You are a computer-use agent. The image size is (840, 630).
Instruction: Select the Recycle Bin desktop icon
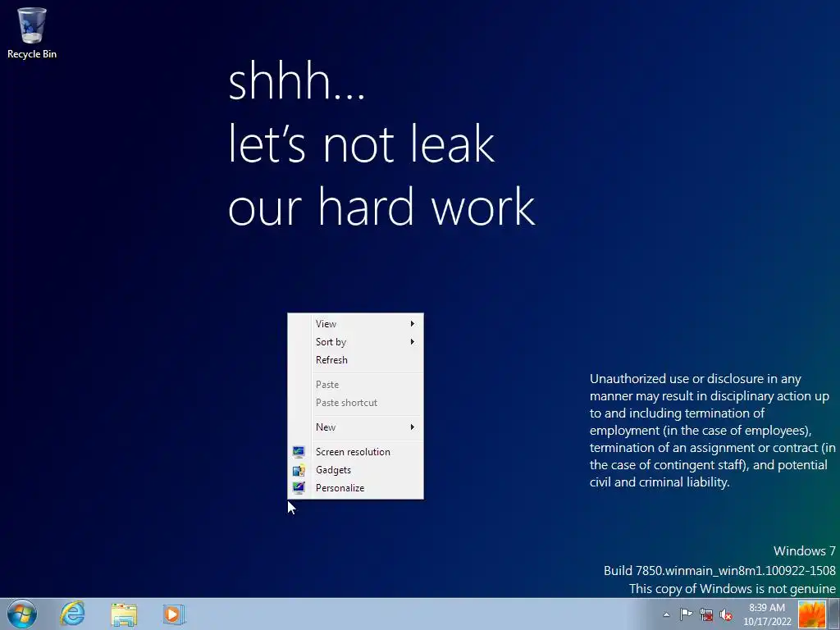click(32, 32)
